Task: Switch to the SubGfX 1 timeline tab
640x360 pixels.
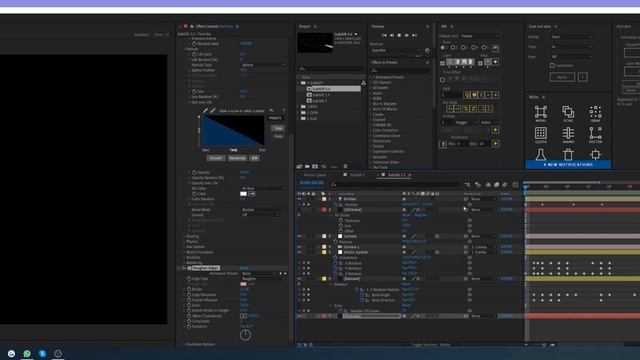Action: click(x=357, y=175)
